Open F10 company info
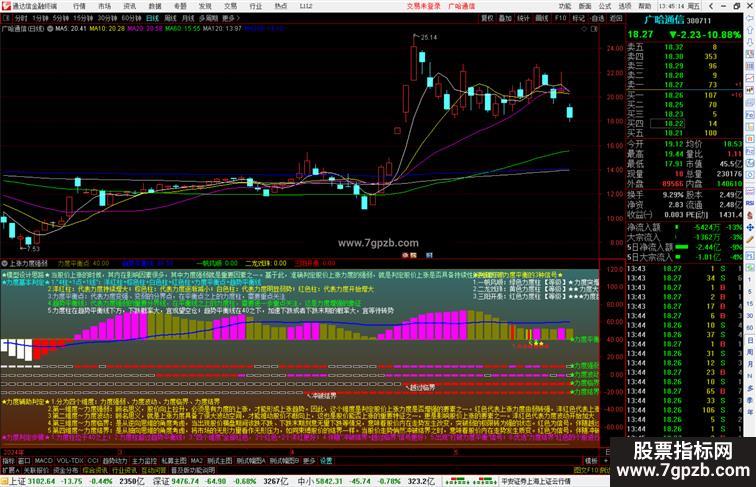The height and width of the screenshot is (487, 756). 560,18
